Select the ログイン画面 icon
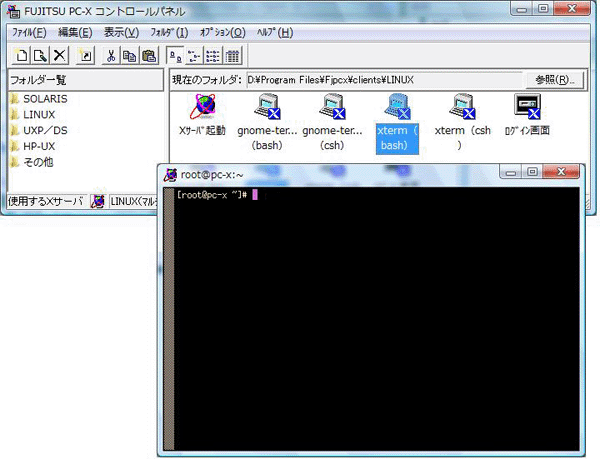600x459 pixels. (527, 115)
